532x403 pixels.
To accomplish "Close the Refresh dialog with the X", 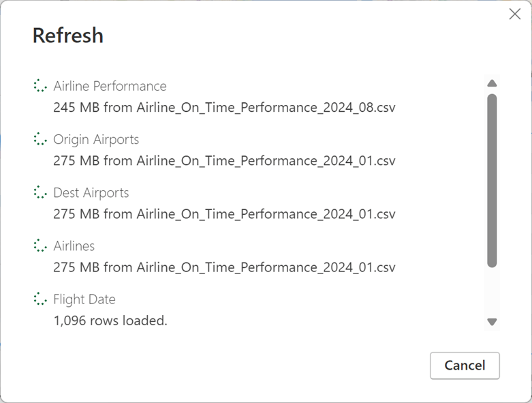I will point(515,14).
